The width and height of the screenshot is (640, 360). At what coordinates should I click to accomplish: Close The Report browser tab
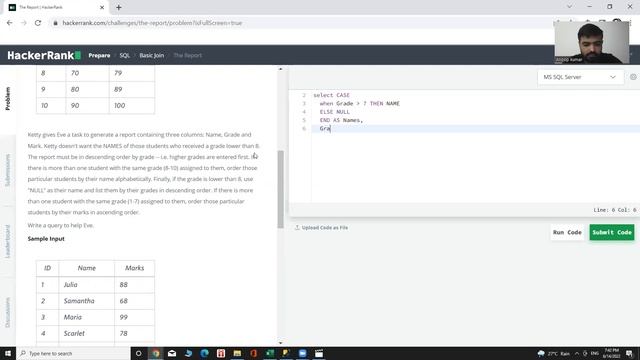[102, 7]
